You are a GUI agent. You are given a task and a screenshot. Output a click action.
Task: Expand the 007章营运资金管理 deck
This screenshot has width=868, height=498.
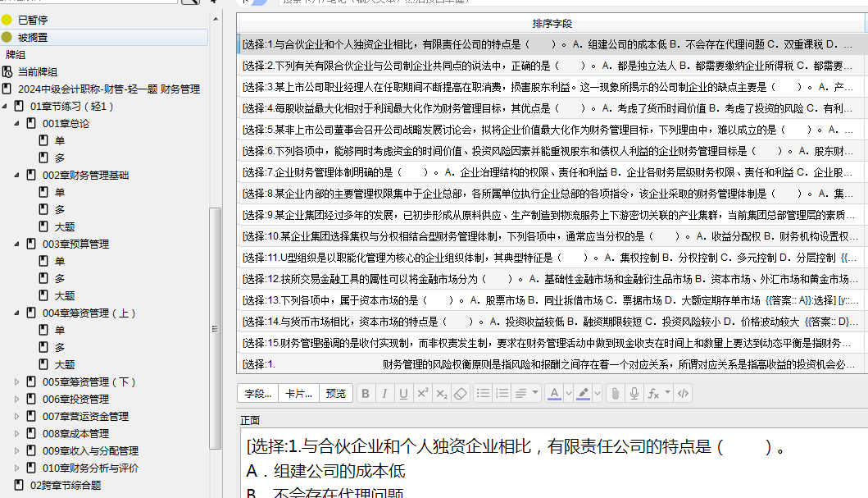(x=16, y=416)
